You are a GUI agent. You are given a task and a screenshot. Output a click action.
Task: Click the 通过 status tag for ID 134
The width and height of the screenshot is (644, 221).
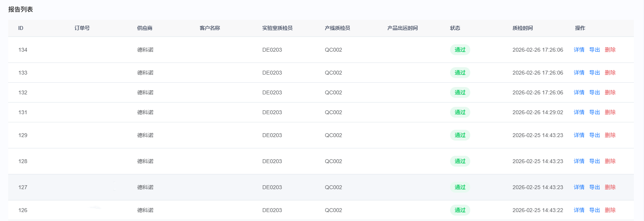pyautogui.click(x=460, y=50)
